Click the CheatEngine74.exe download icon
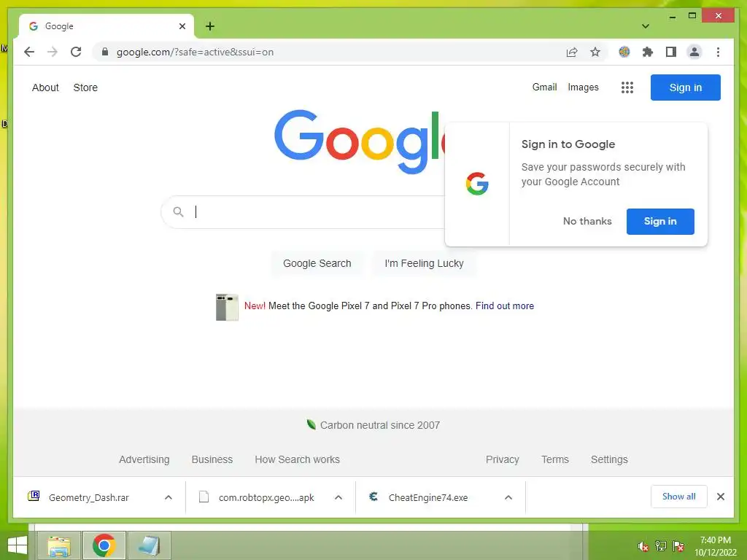This screenshot has width=747, height=560. [x=373, y=497]
